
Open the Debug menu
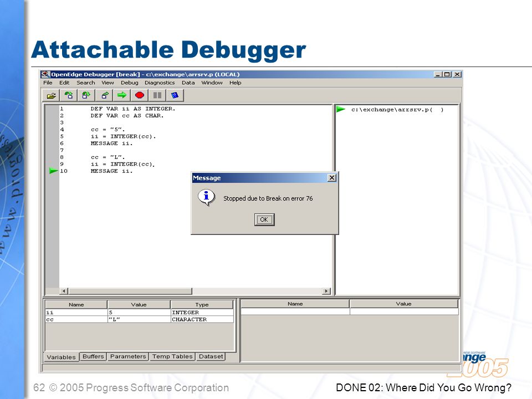point(130,83)
